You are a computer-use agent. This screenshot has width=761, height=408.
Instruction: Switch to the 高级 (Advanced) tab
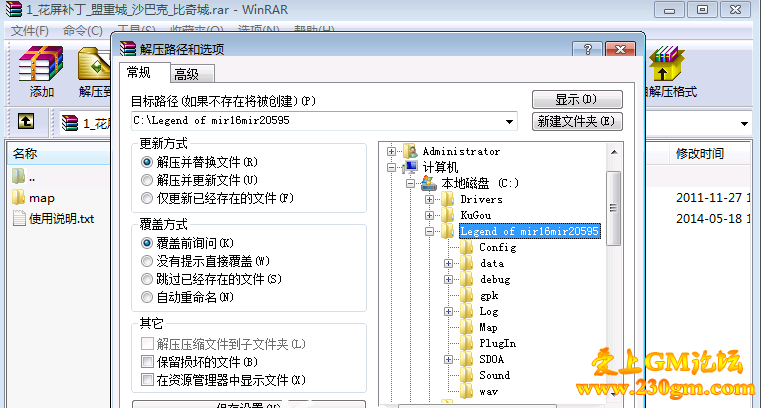tap(191, 74)
